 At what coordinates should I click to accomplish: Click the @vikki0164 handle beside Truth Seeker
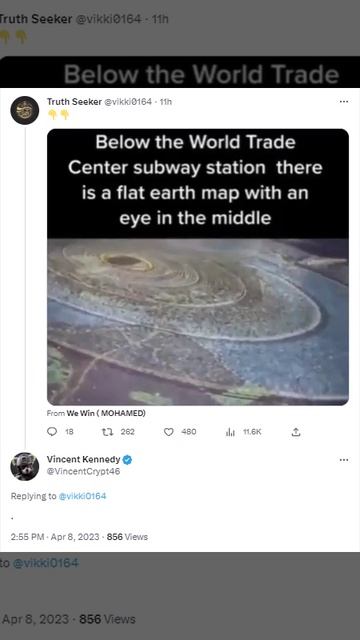coord(128,102)
